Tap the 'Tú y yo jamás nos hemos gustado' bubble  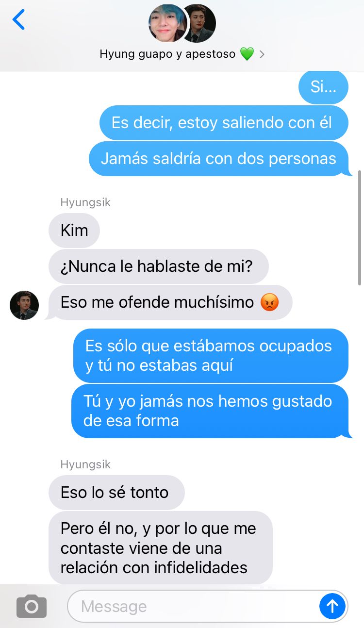click(x=211, y=411)
